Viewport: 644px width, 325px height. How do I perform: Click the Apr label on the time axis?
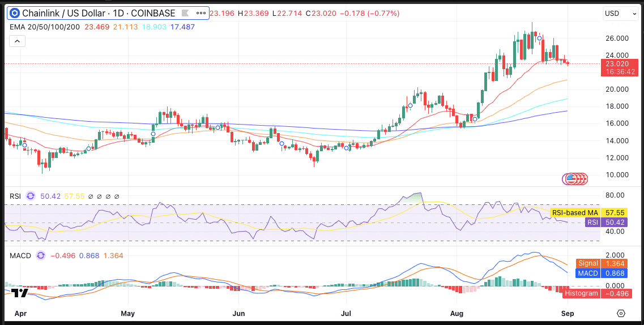[20, 314]
